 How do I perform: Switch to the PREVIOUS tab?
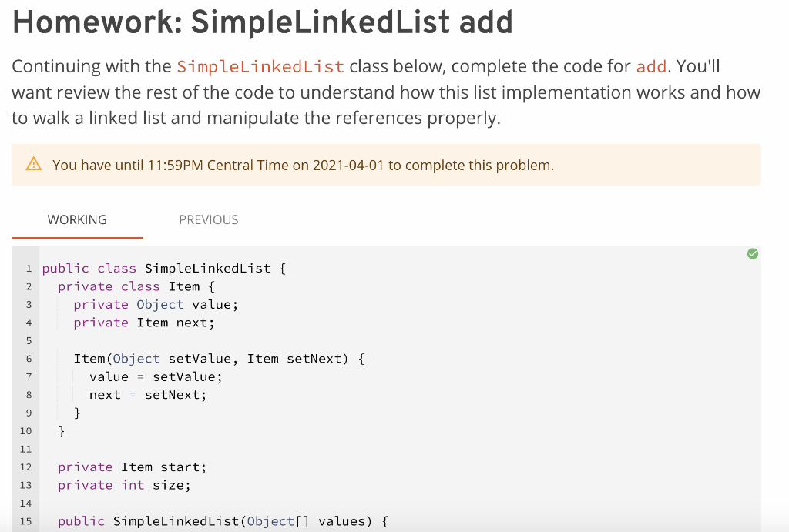point(208,219)
